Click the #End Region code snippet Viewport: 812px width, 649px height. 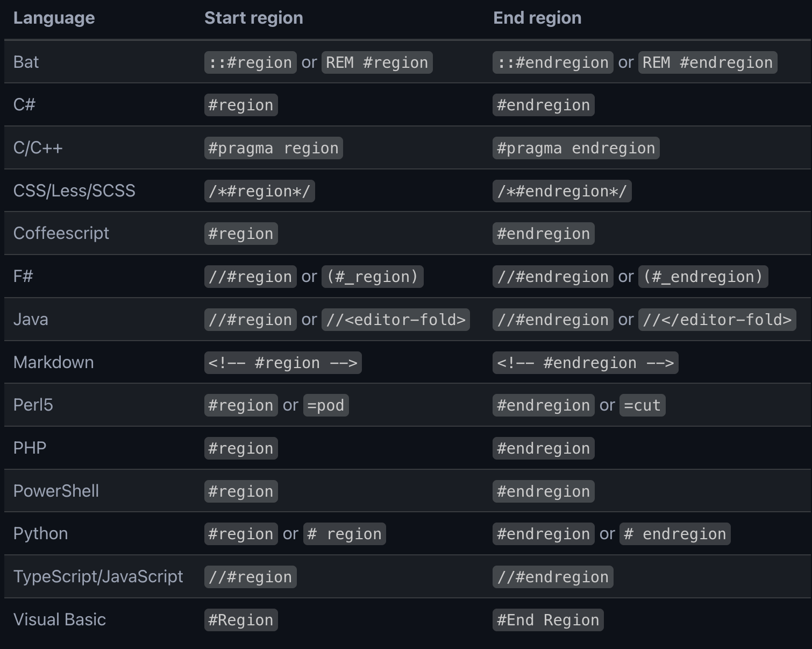point(547,620)
